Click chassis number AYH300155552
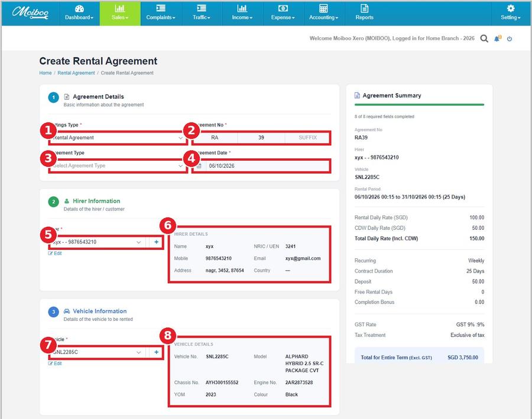 click(222, 382)
